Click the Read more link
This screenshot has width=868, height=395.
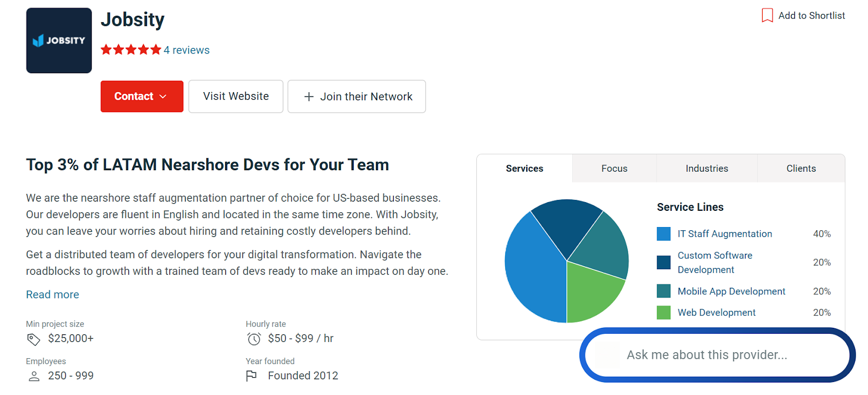(x=53, y=294)
